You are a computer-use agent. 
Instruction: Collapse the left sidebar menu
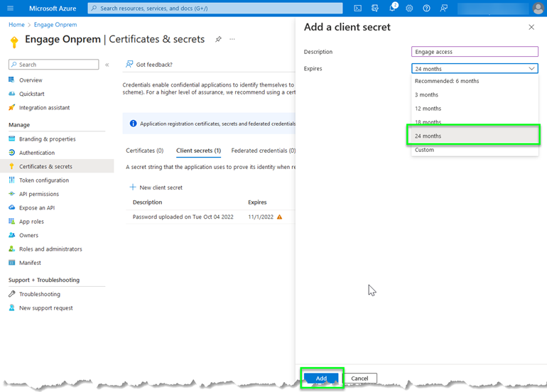[107, 65]
